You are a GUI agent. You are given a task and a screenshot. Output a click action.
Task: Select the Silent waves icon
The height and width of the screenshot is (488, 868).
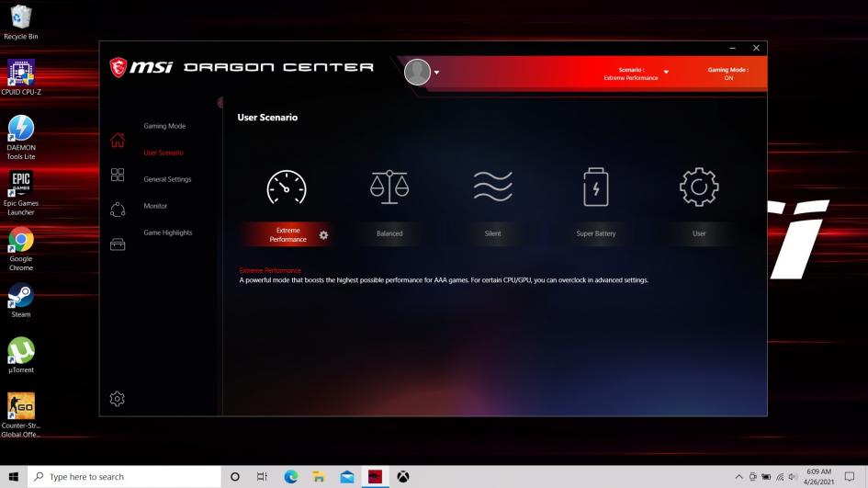click(x=492, y=187)
